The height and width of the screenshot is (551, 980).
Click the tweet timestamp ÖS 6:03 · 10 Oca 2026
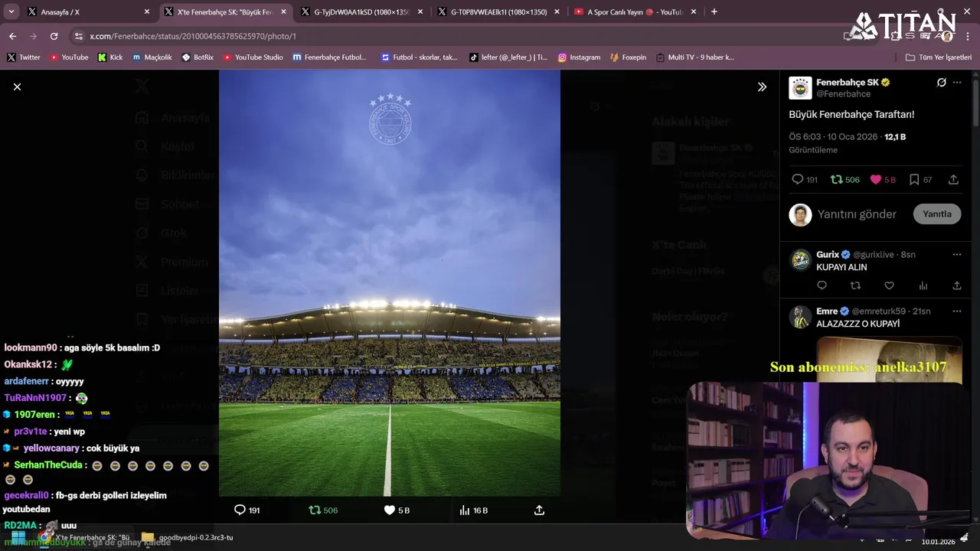tap(835, 137)
